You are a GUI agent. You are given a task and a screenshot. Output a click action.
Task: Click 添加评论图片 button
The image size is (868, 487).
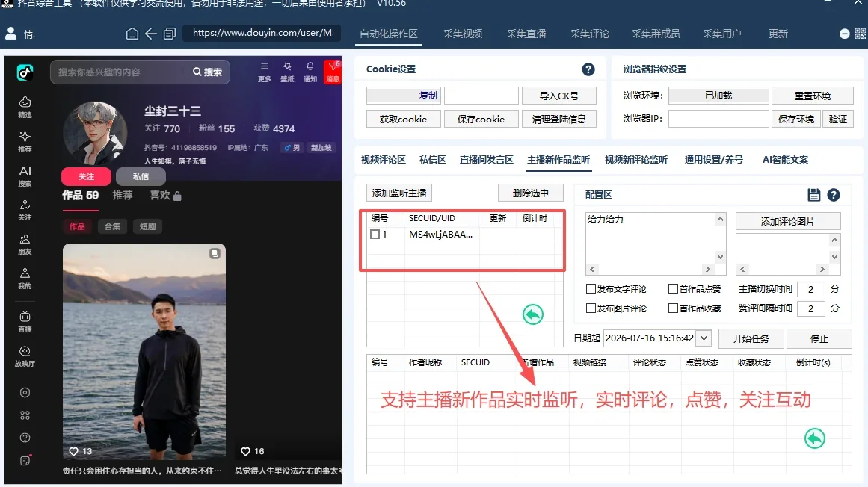click(788, 221)
